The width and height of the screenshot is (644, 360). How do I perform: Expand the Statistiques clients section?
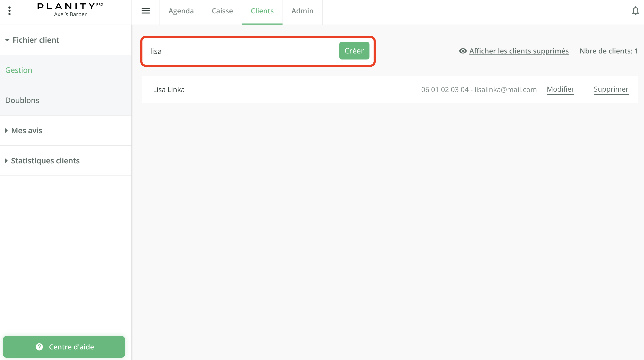(45, 161)
